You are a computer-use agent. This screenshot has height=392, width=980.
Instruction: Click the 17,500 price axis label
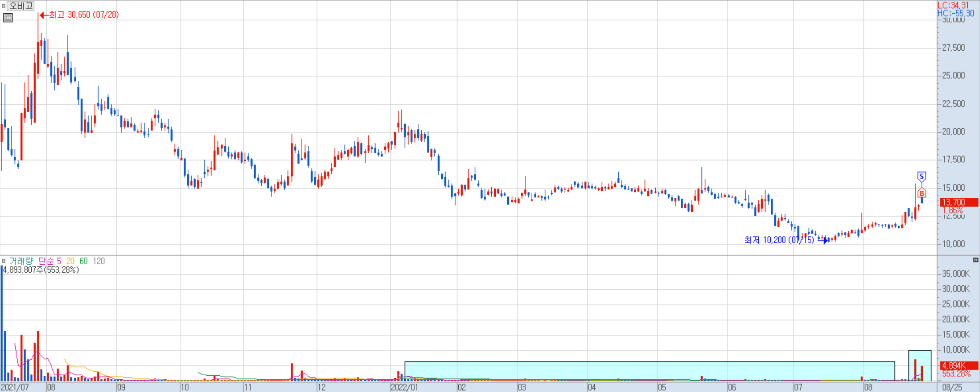[954, 159]
